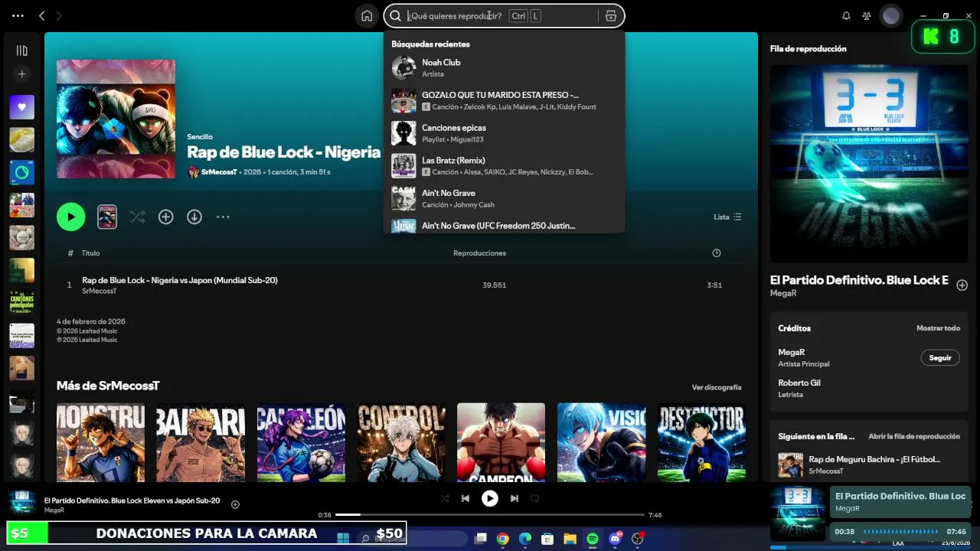The width and height of the screenshot is (980, 551).
Task: Open the small album preview next to play
Action: 107,217
